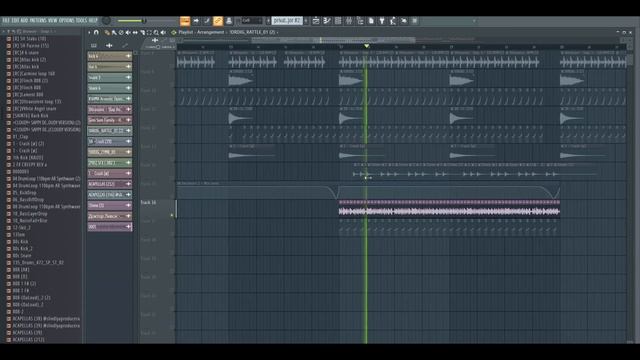Select the bottom purple clip in picker

tap(110, 227)
